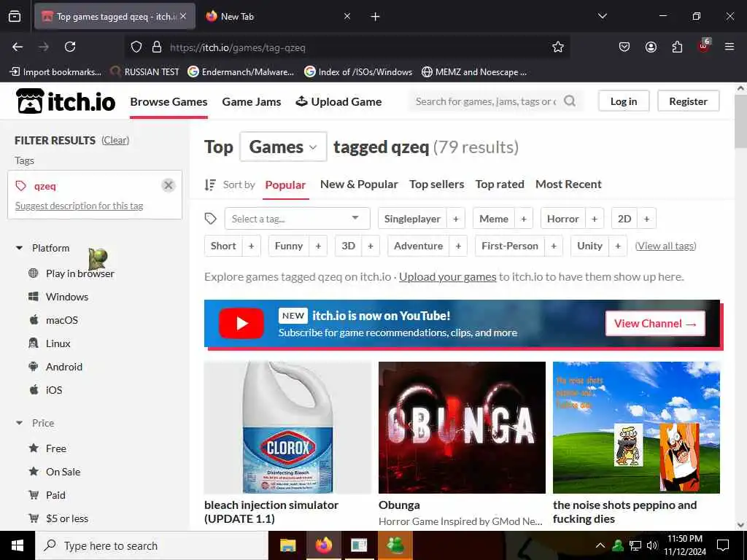Screen dimensions: 747x560
Task: Open the Firefox View icon
Action: [15, 17]
